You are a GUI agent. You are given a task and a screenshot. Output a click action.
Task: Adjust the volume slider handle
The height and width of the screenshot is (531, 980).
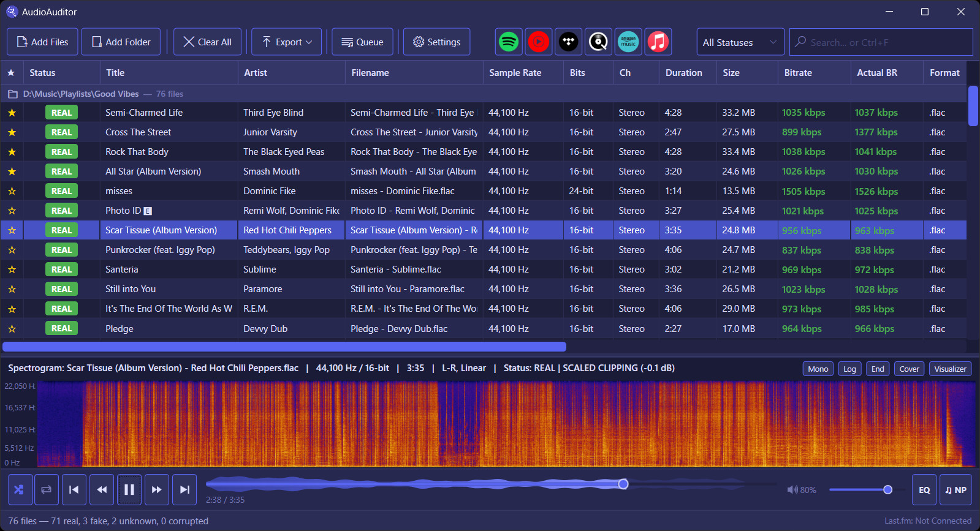887,489
